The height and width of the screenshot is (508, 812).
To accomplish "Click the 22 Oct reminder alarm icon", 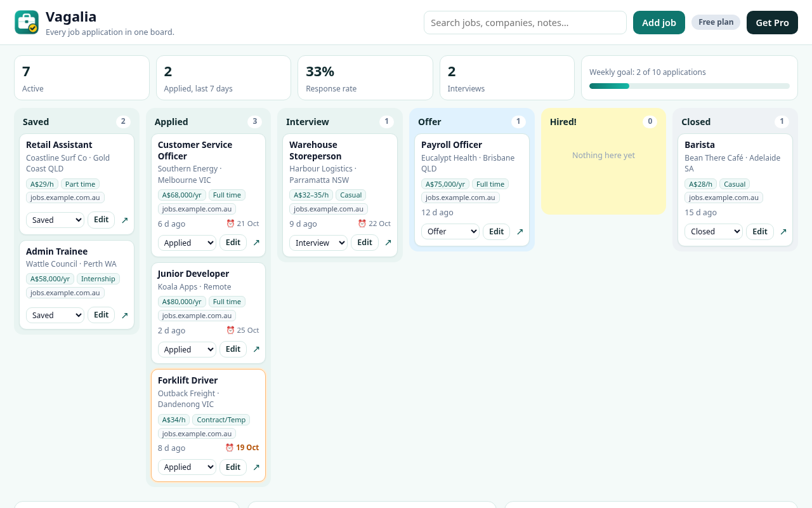I will 362,224.
